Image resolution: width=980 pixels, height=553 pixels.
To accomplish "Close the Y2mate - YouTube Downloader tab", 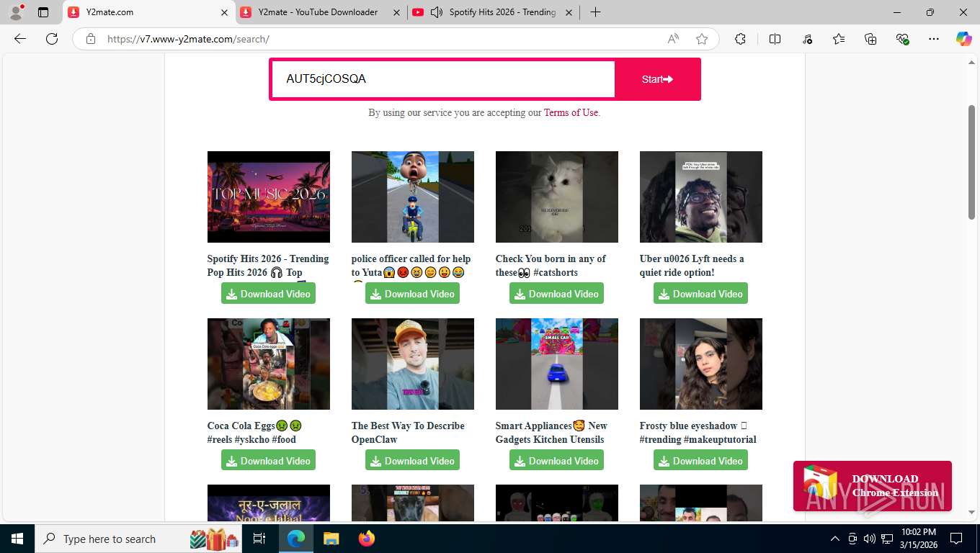I will pos(396,12).
